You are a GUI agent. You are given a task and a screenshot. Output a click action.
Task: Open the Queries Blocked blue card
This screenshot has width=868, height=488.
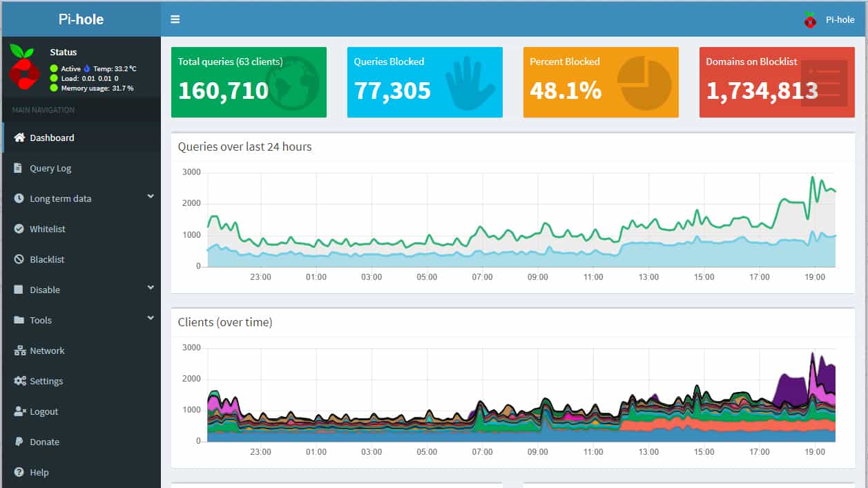click(x=425, y=82)
